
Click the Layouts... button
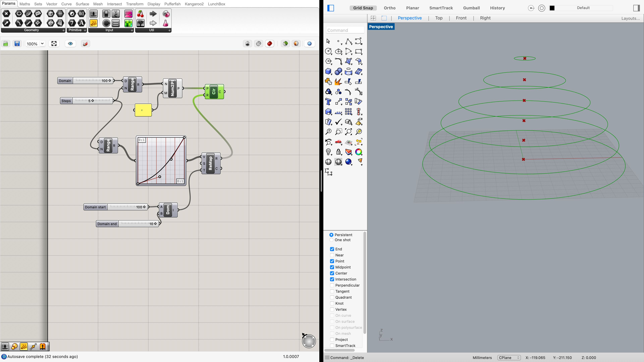point(630,18)
